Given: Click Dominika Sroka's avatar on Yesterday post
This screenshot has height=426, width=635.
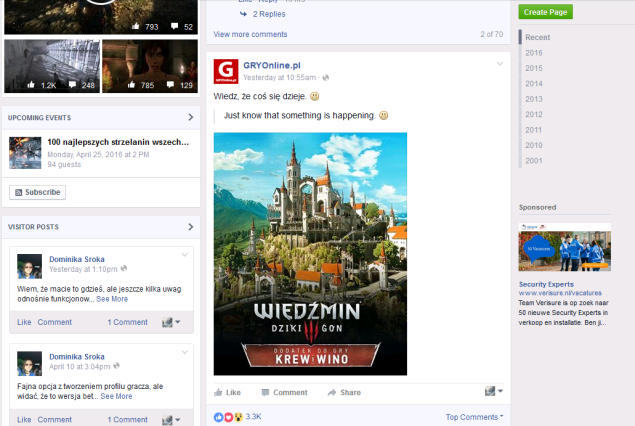Looking at the screenshot, I should click(x=29, y=266).
